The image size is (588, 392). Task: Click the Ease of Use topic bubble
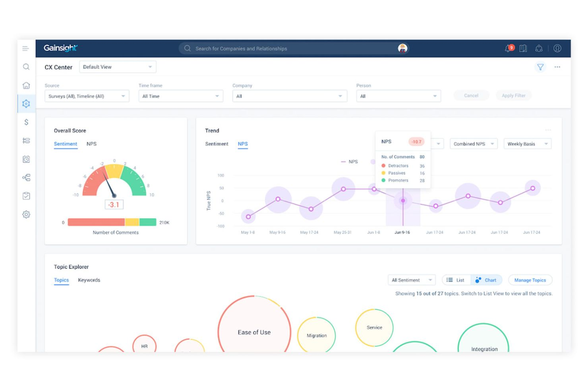coord(254,332)
